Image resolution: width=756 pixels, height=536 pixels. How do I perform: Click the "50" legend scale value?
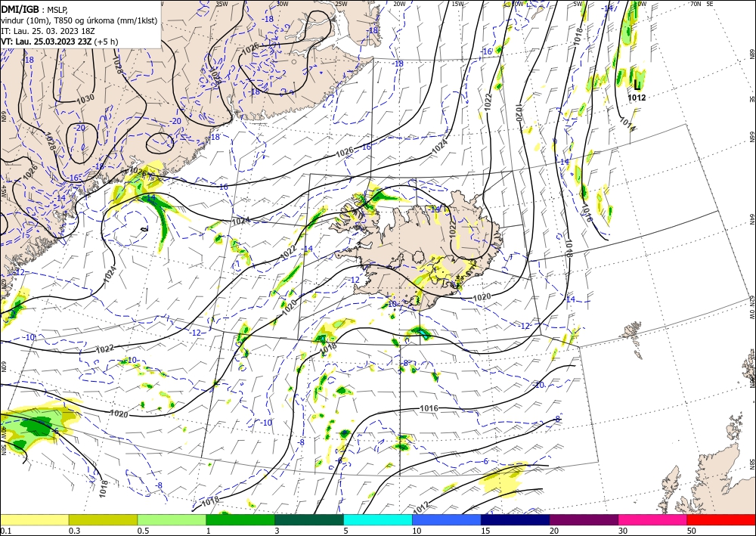click(692, 531)
